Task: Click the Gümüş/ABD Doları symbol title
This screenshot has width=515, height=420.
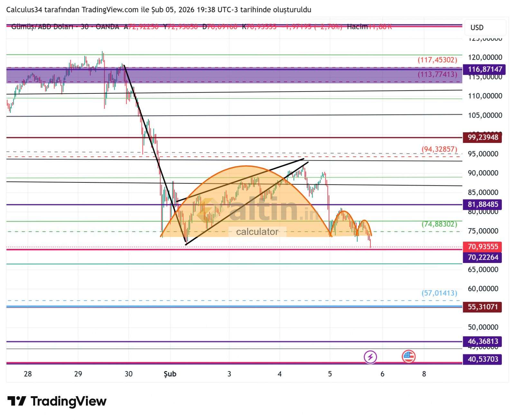Action: [x=42, y=27]
